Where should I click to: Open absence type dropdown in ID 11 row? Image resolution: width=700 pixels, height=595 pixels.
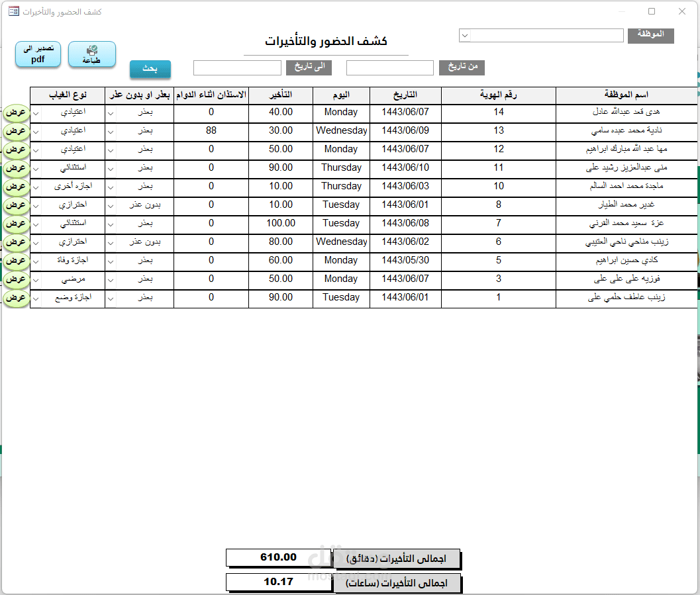pyautogui.click(x=36, y=169)
